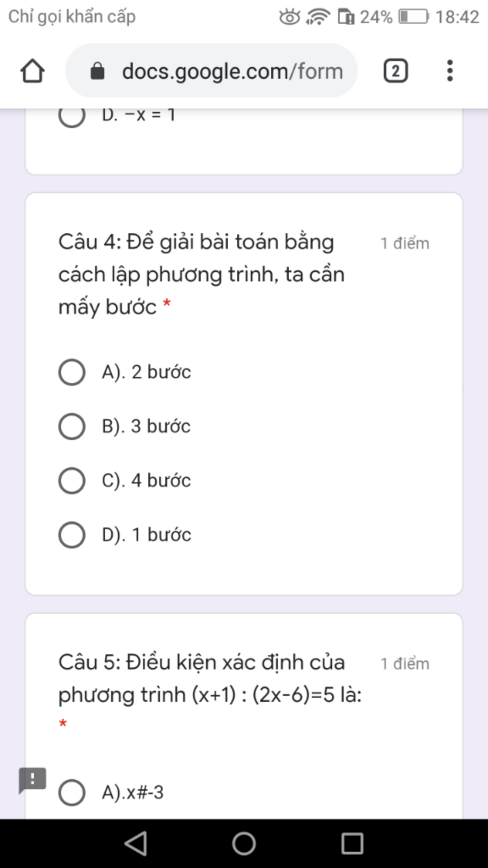Screen dimensions: 488x868
Task: Tap the Android back navigation button
Action: [x=136, y=843]
